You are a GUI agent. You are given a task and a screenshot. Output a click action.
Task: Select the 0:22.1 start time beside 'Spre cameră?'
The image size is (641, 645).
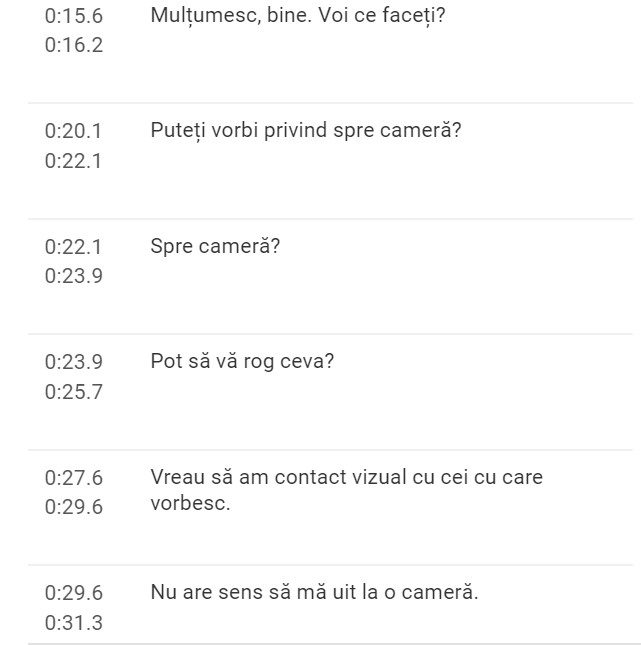pyautogui.click(x=74, y=246)
